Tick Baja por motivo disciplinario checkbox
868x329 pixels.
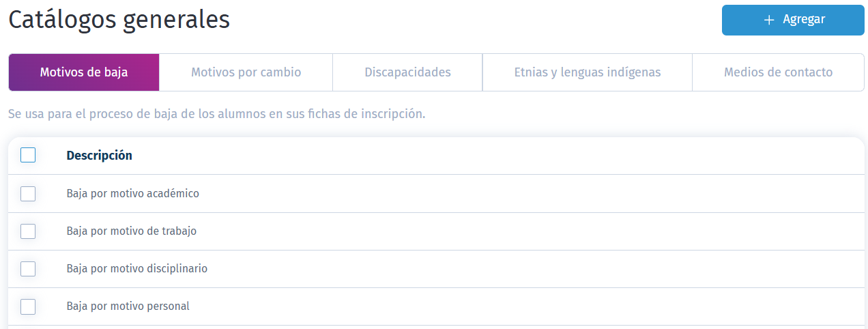pos(28,269)
